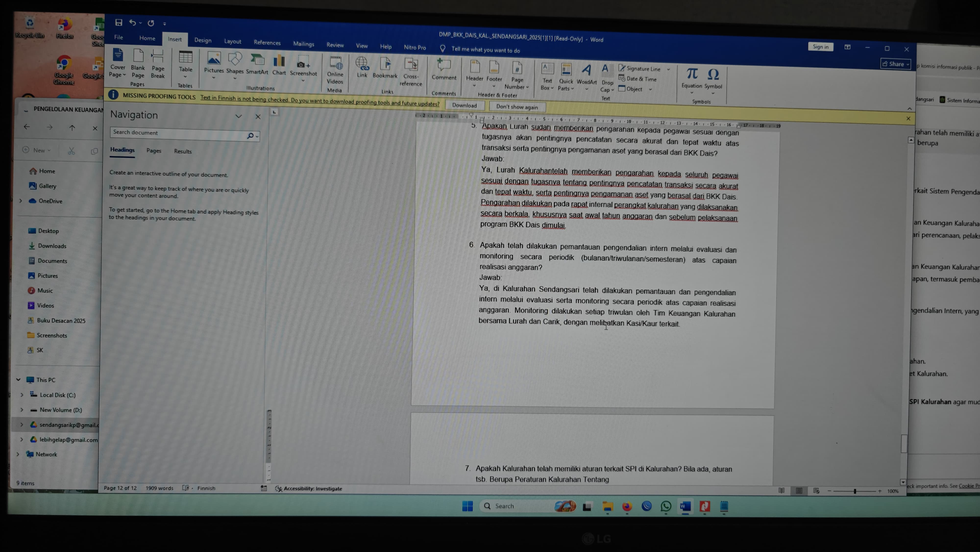Image resolution: width=980 pixels, height=552 pixels.
Task: Click the Windows Start button
Action: (467, 506)
